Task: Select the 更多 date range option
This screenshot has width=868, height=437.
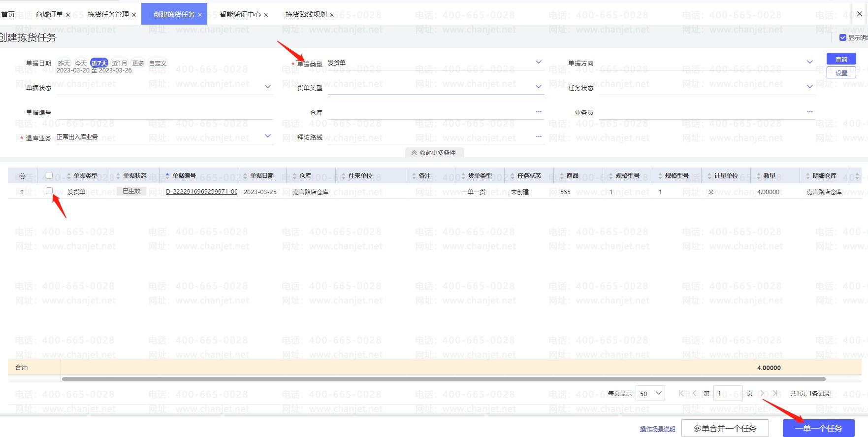Action: pos(138,63)
